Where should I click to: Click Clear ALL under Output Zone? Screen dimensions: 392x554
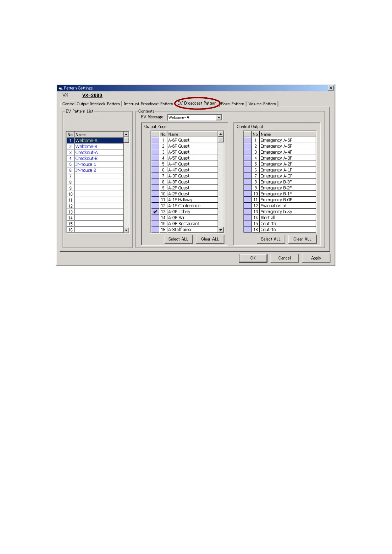point(210,239)
